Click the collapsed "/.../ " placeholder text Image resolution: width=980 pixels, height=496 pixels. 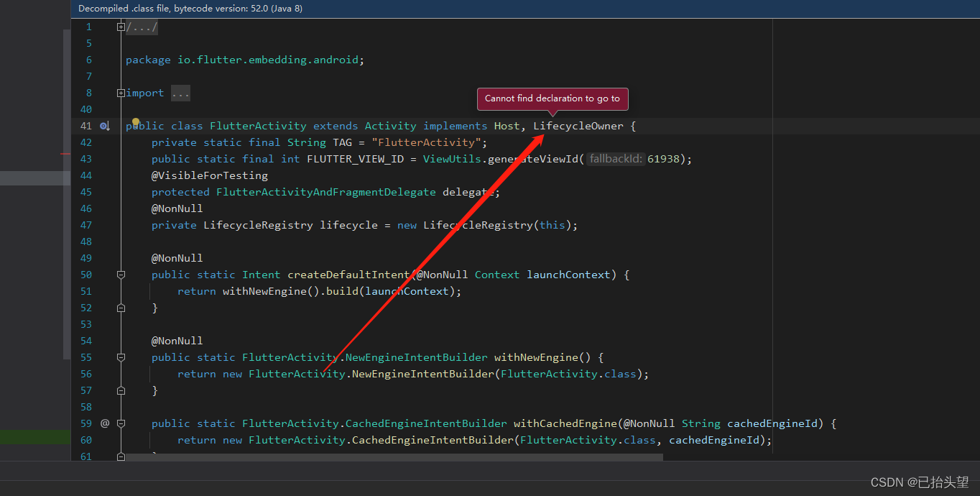click(141, 26)
